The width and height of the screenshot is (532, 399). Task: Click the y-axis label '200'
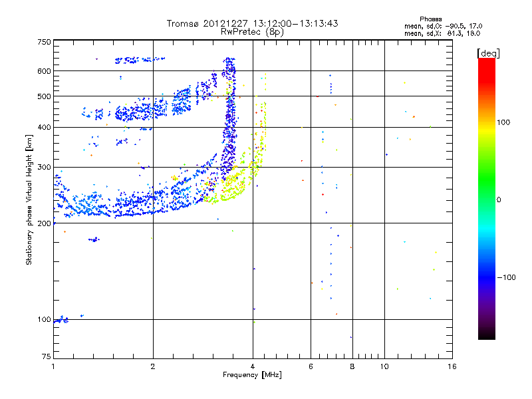coord(44,223)
